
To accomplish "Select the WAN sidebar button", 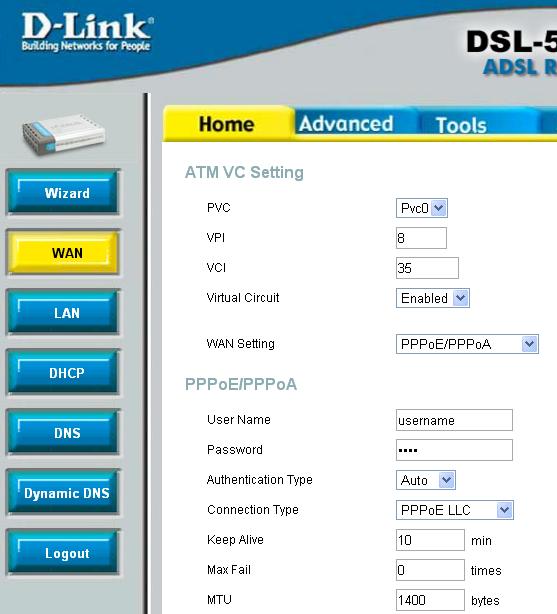I will tap(63, 252).
